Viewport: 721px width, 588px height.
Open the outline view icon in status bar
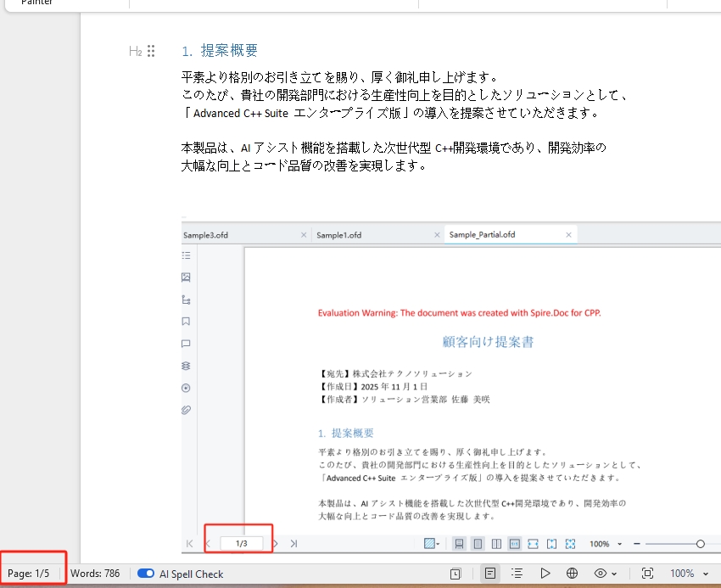tap(517, 574)
